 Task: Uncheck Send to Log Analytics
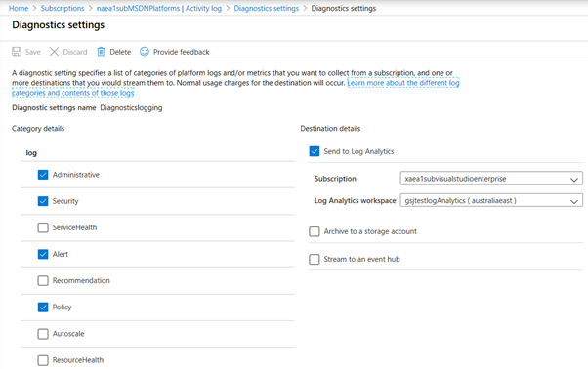click(x=315, y=151)
